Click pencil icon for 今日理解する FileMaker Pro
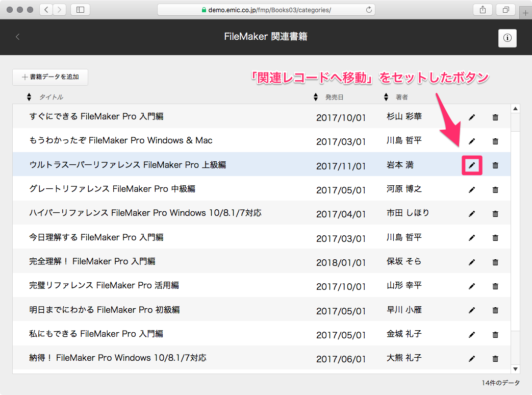The image size is (532, 395). tap(472, 238)
